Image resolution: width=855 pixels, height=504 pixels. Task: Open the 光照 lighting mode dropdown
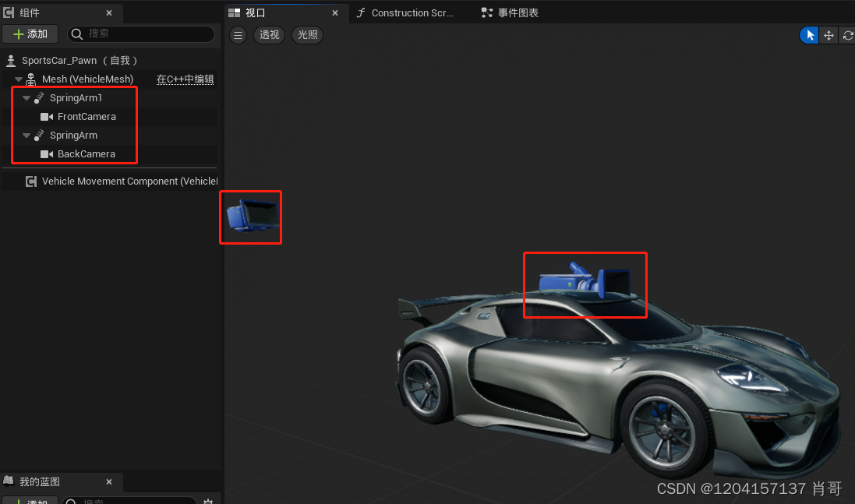point(308,35)
